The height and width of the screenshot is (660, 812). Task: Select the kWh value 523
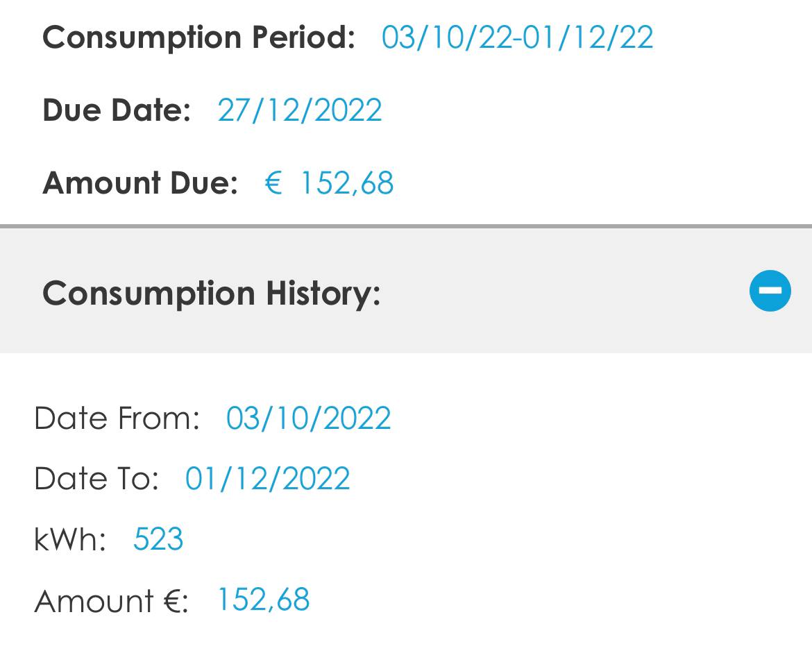pyautogui.click(x=158, y=539)
